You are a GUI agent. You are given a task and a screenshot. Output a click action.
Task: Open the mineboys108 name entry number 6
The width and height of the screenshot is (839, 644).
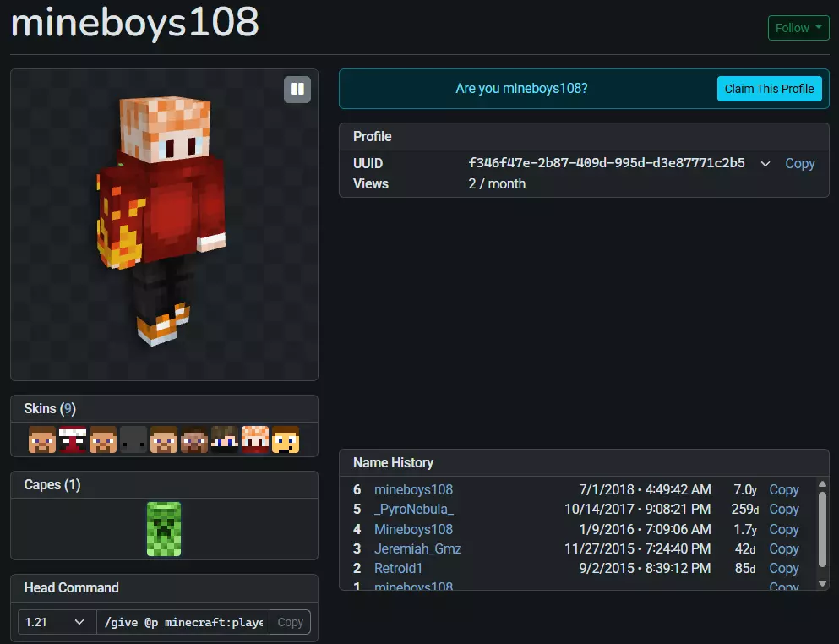click(x=413, y=490)
